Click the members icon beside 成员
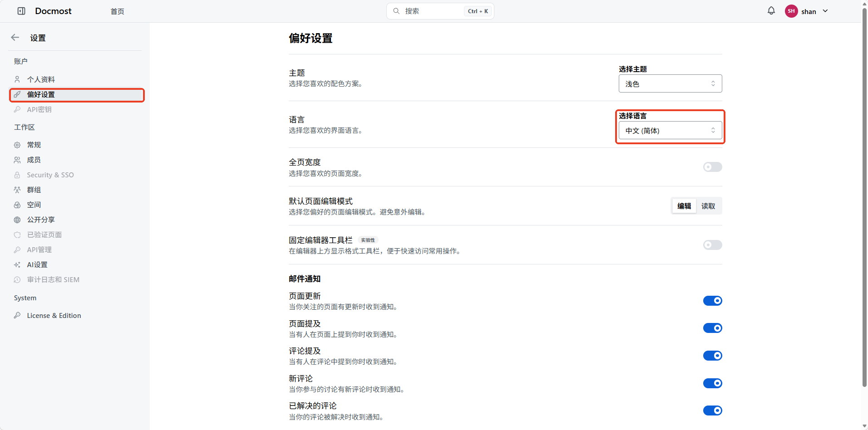 point(17,160)
